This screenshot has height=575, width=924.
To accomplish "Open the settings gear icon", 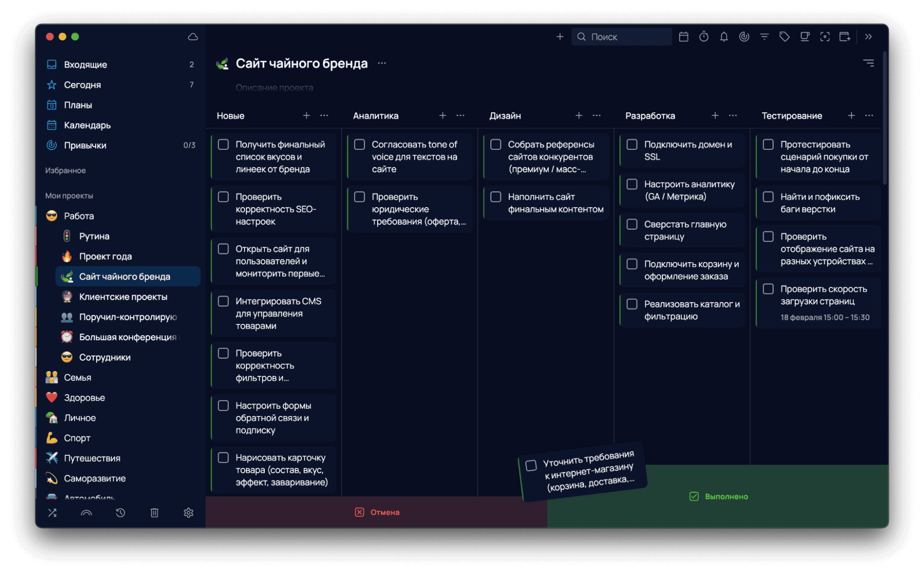I will tap(188, 513).
